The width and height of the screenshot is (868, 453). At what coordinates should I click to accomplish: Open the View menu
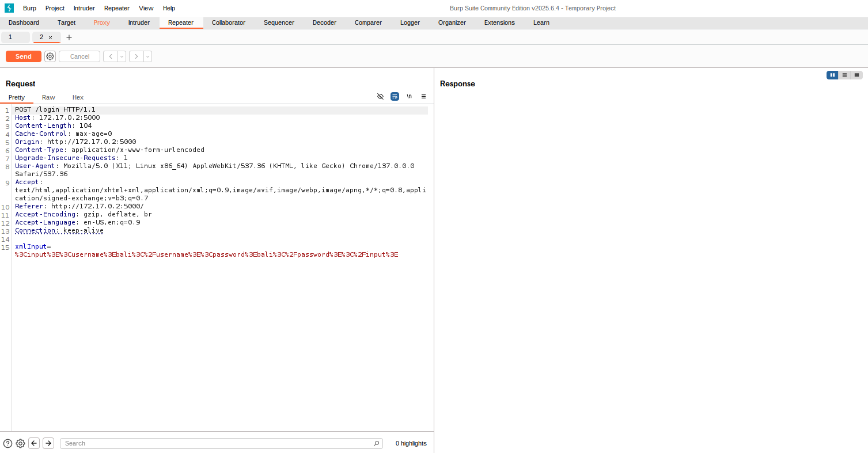(146, 8)
